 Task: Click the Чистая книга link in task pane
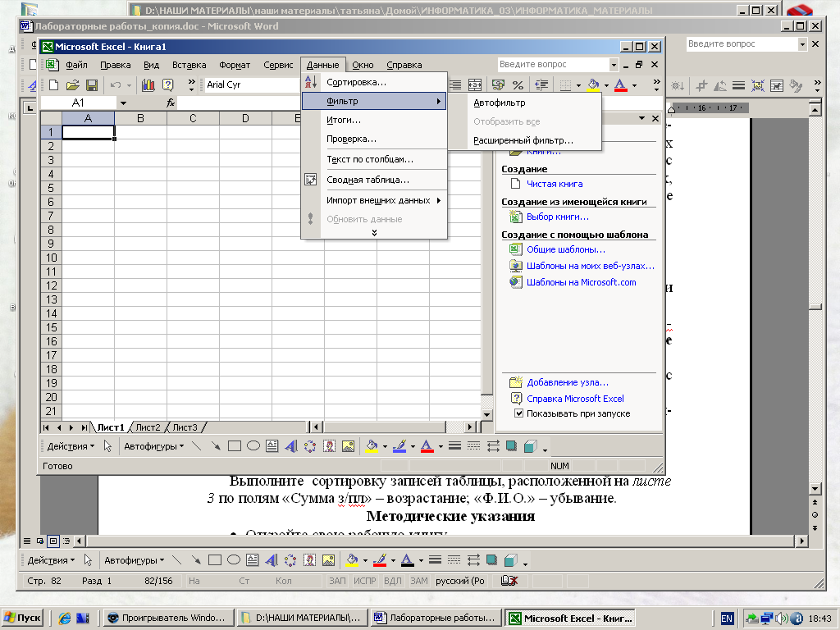(555, 184)
